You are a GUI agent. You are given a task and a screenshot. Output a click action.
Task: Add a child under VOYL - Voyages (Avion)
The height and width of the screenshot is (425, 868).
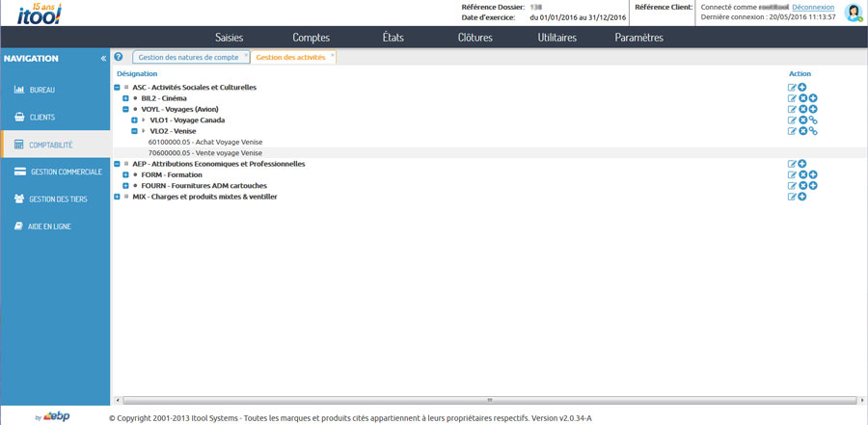pyautogui.click(x=813, y=109)
